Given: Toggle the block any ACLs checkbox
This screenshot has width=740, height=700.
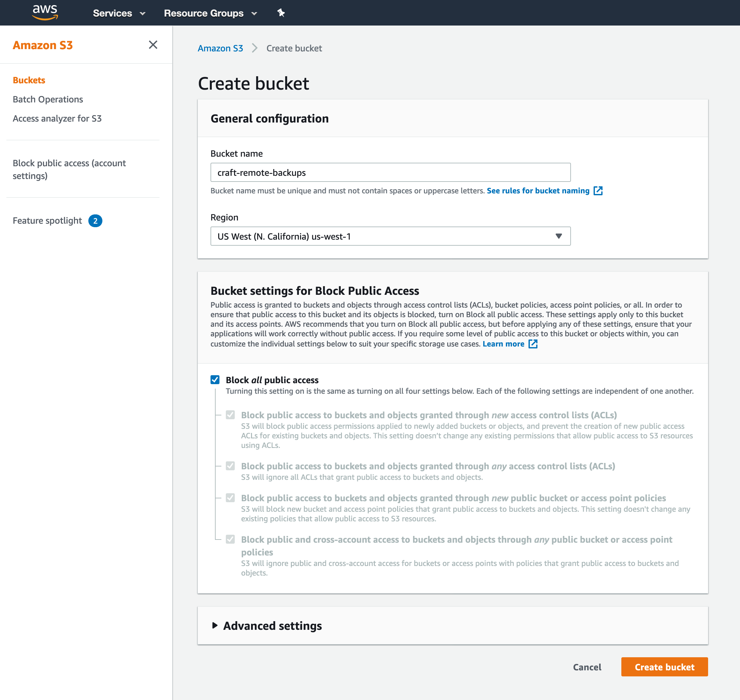Looking at the screenshot, I should [231, 466].
